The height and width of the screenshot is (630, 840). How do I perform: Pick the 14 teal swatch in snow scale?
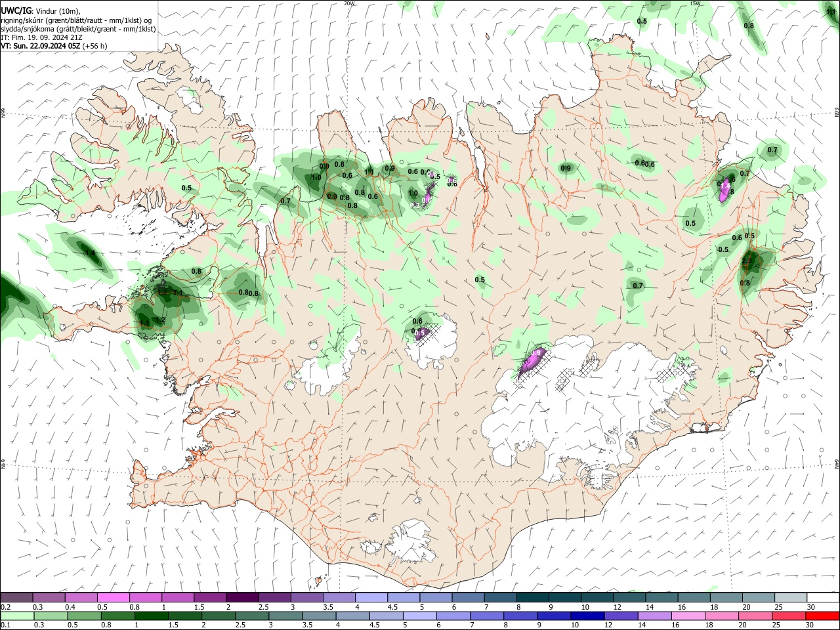661,598
